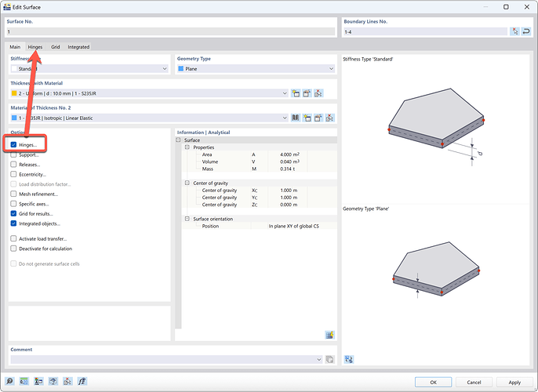
Task: Check Activate load transfer option
Action: pos(13,238)
